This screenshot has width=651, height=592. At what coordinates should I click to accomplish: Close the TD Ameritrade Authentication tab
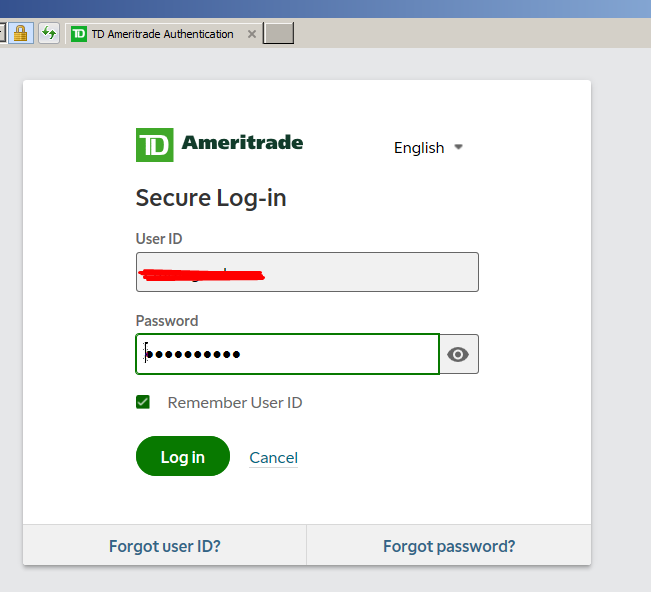coord(252,34)
